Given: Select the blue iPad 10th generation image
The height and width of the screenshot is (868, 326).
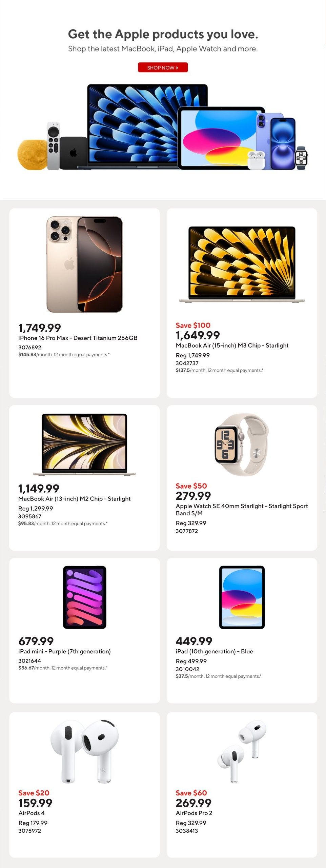Looking at the screenshot, I should point(242,597).
